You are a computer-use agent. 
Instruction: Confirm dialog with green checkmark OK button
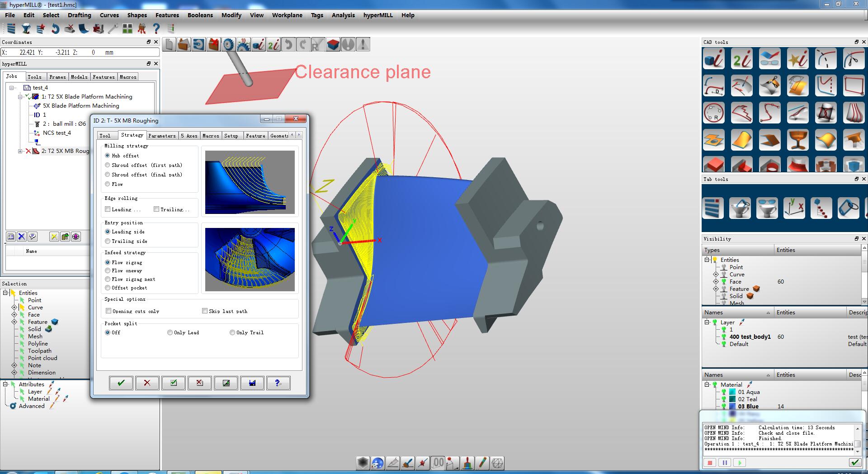click(121, 383)
